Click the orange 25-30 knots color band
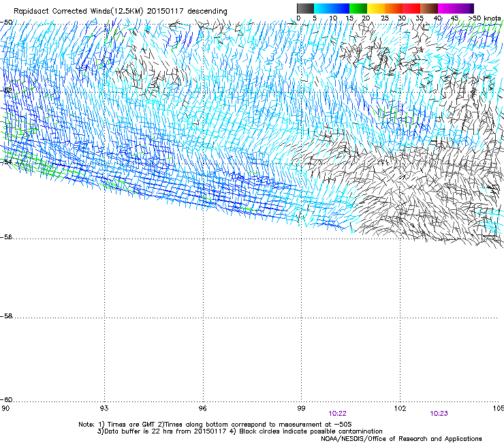 pyautogui.click(x=394, y=8)
